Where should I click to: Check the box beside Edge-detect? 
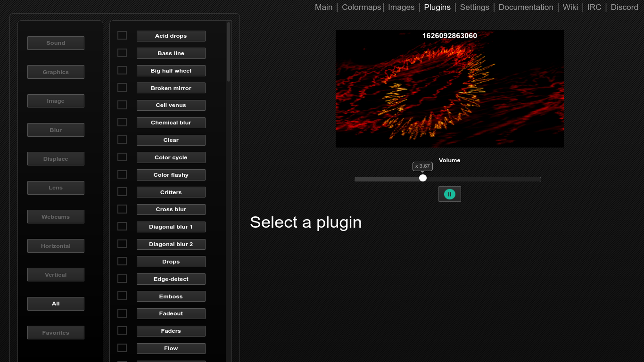(x=122, y=279)
